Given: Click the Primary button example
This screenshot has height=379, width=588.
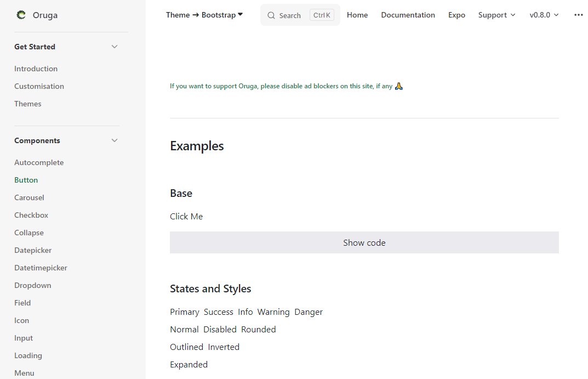Looking at the screenshot, I should coord(185,312).
